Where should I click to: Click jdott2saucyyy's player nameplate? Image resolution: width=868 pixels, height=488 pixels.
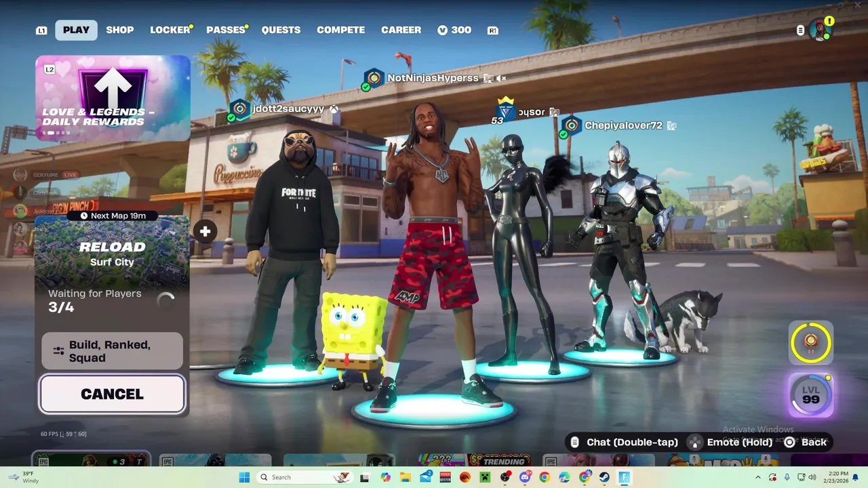288,108
